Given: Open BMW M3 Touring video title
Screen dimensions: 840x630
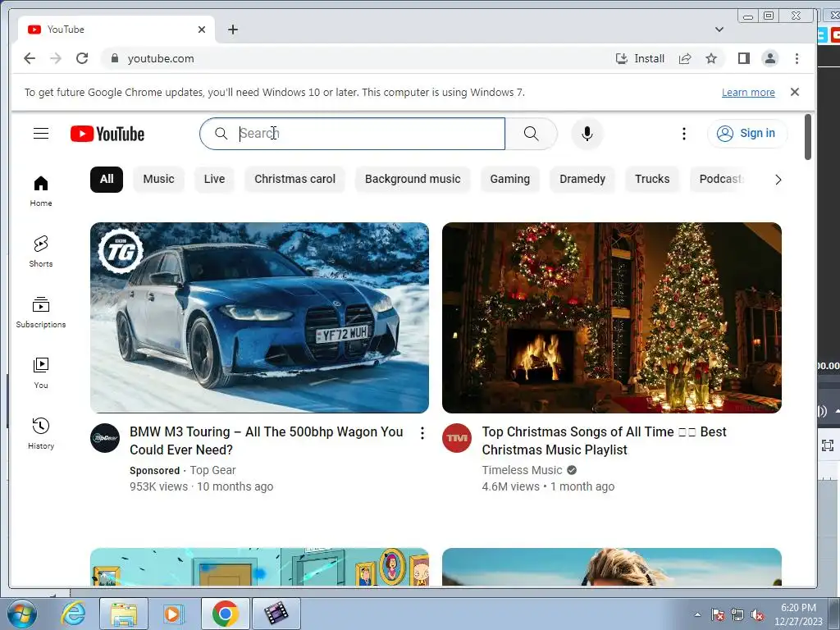Looking at the screenshot, I should (267, 441).
